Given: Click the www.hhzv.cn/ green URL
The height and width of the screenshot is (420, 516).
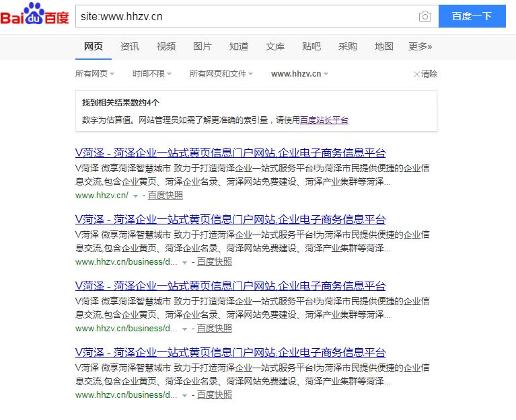Looking at the screenshot, I should (102, 195).
